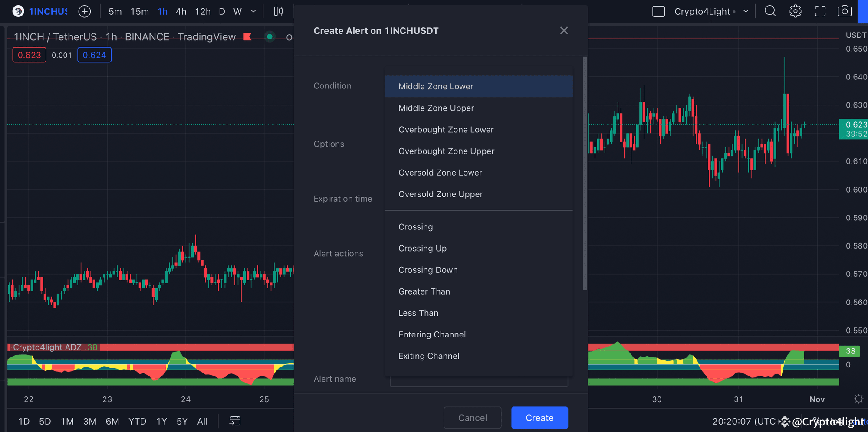
Task: Switch to the 4h timeframe
Action: (x=181, y=11)
